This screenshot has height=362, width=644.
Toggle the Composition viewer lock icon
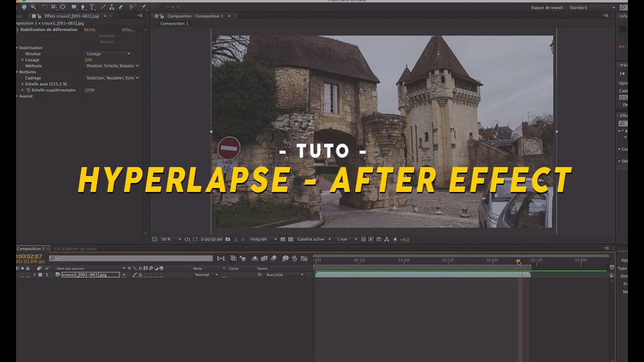pyautogui.click(x=163, y=16)
